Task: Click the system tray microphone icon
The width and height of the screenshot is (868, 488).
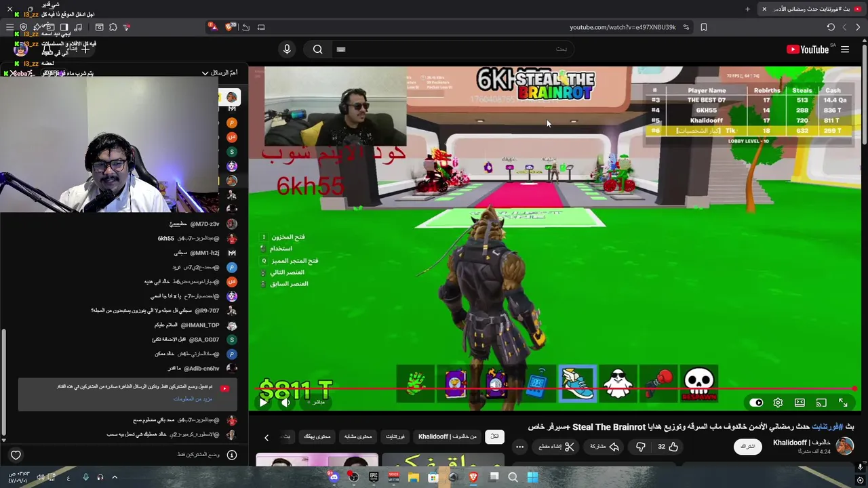Action: click(x=85, y=477)
